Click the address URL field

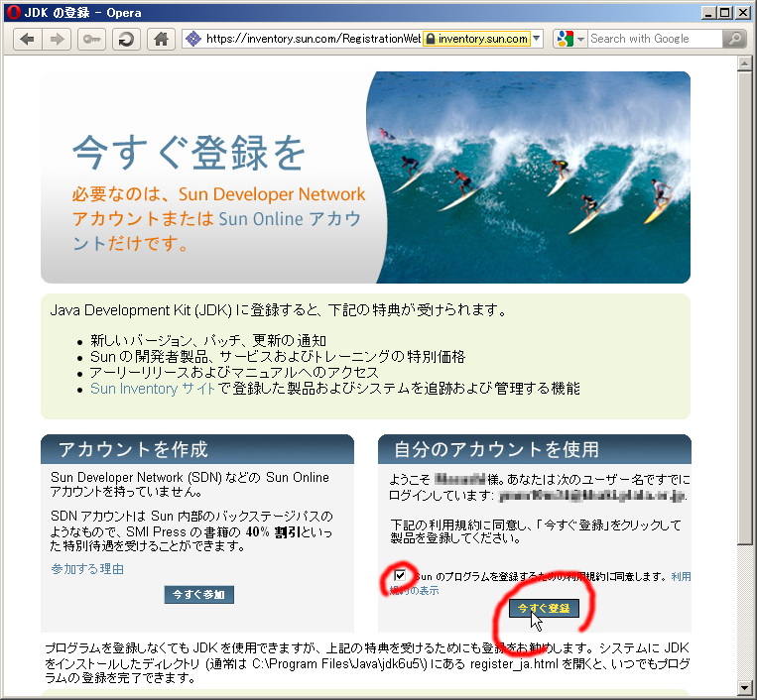click(x=313, y=39)
